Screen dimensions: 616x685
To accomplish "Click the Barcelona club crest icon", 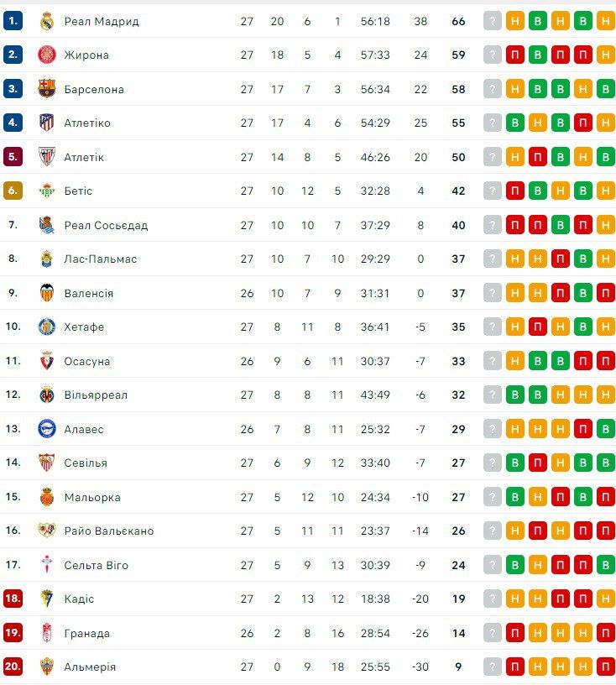I will click(47, 89).
